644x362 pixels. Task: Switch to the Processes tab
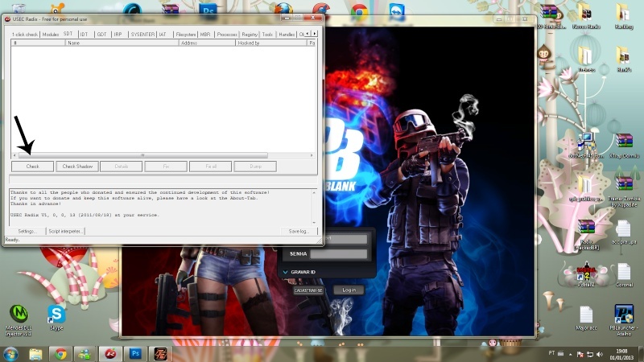[227, 35]
